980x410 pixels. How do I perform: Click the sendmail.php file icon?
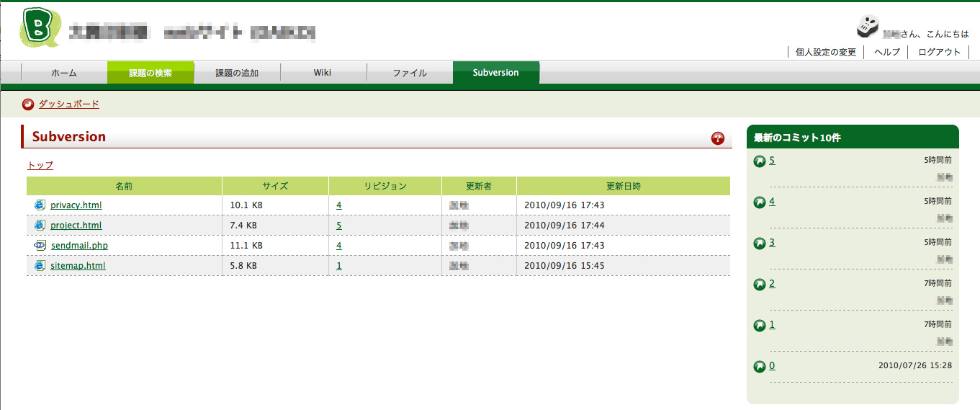point(40,246)
